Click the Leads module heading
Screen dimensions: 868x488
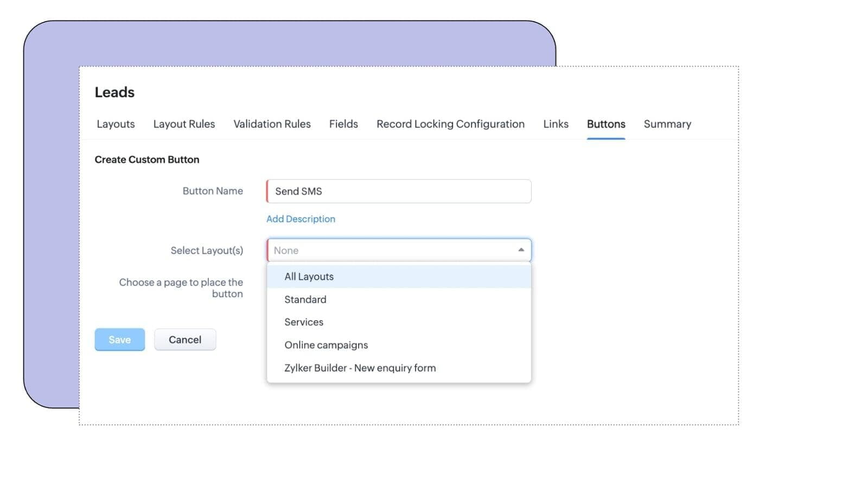pyautogui.click(x=114, y=92)
